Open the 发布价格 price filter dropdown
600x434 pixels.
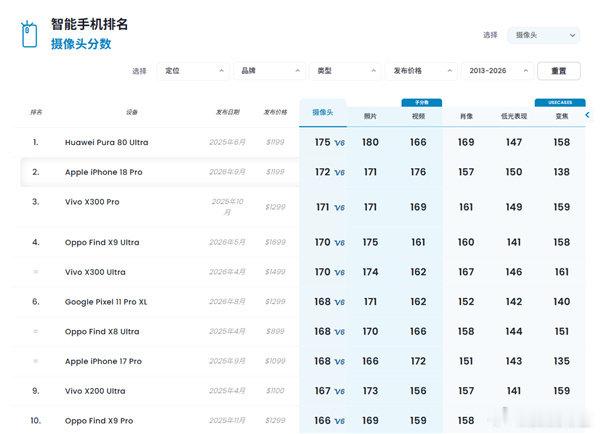click(421, 71)
